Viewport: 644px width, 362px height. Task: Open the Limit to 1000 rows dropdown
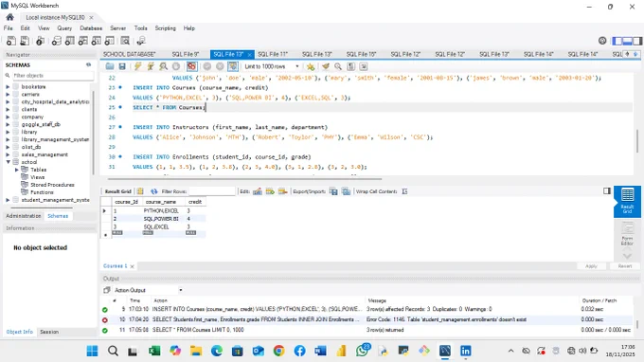[272, 66]
